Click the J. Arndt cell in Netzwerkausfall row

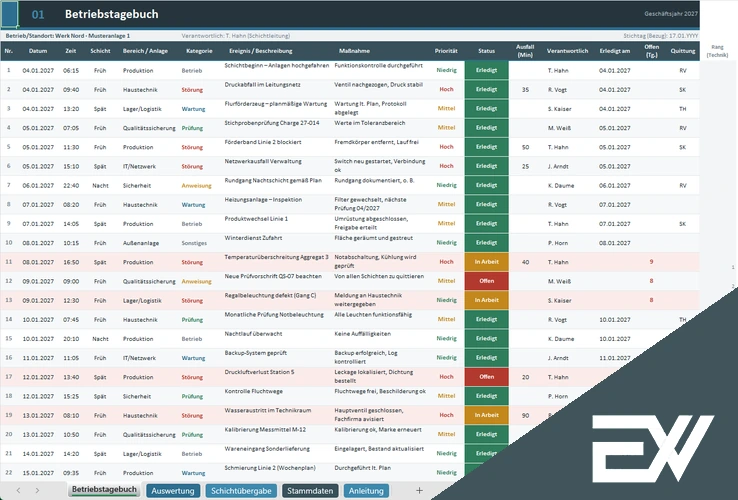click(x=558, y=166)
